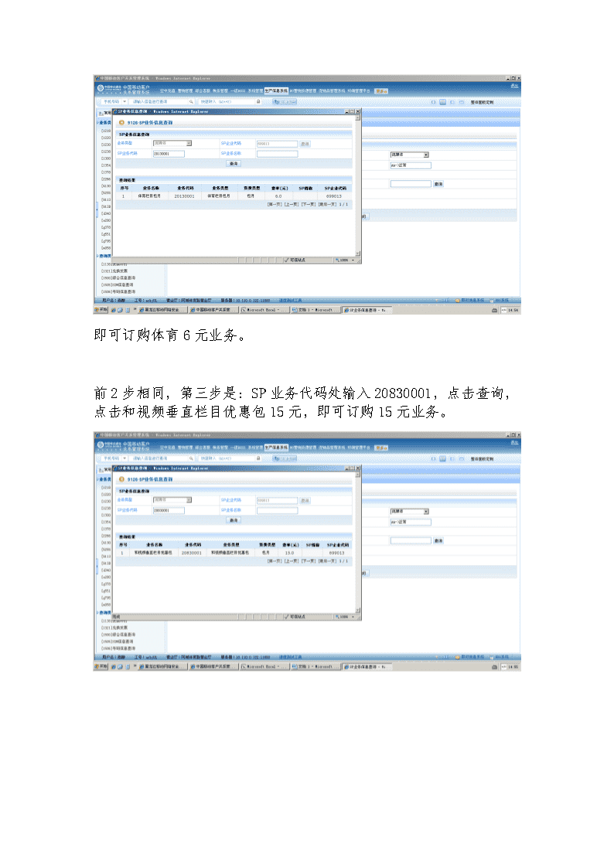The height and width of the screenshot is (868, 614).
Task: Open 业务类型 dropdown in the 20130001 query dialog
Action: coord(172,143)
